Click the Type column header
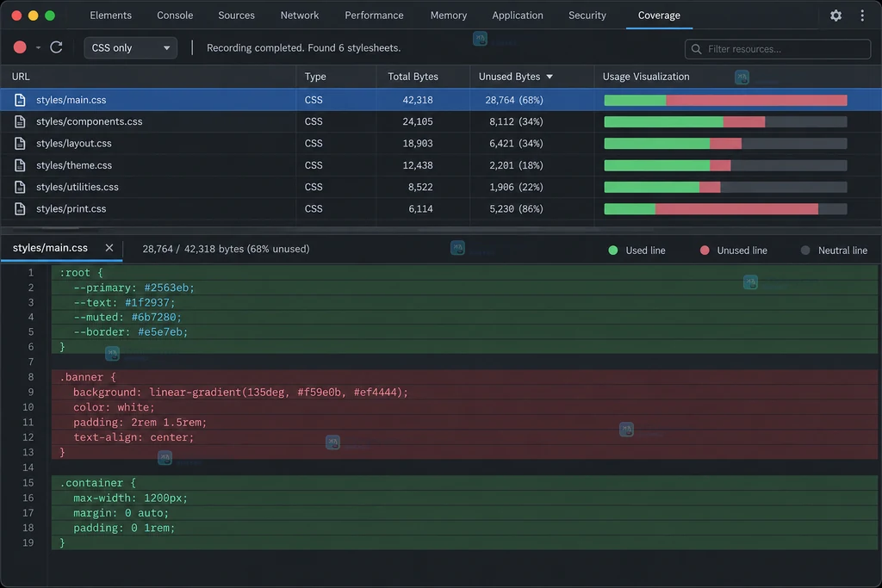 [315, 77]
